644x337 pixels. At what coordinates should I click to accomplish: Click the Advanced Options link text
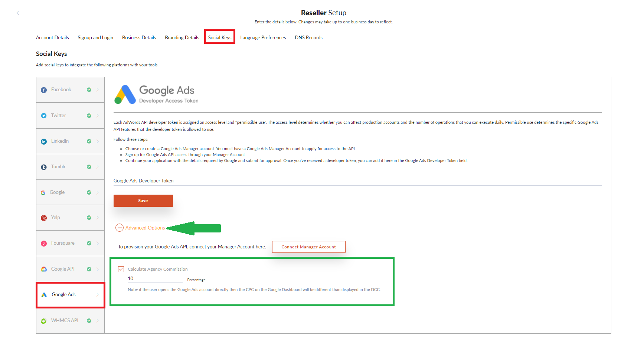point(145,228)
